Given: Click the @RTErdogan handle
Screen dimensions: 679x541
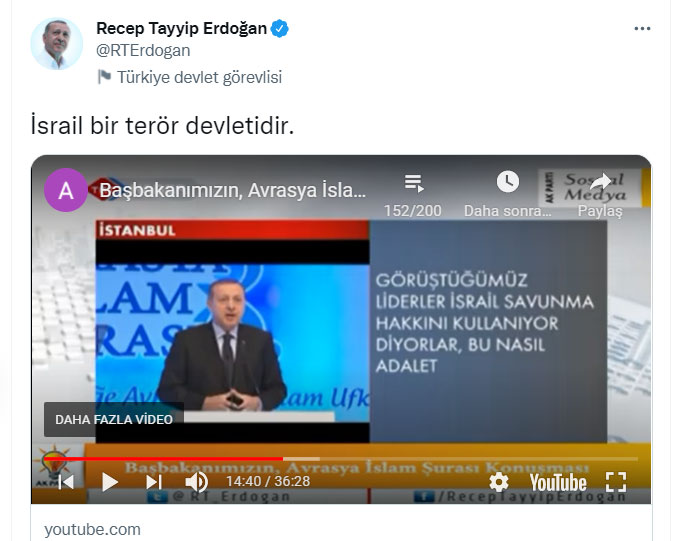Looking at the screenshot, I should tap(143, 51).
